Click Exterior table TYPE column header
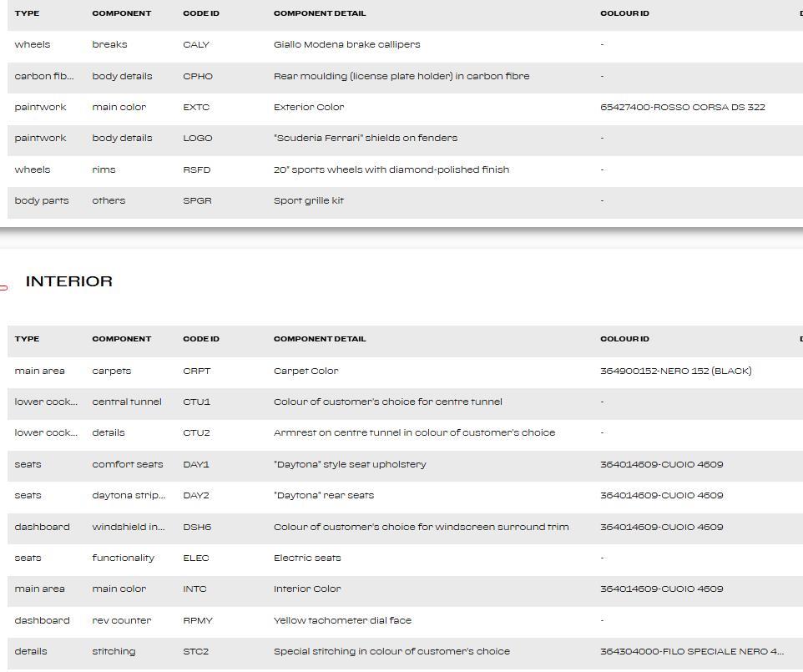The height and width of the screenshot is (672, 803). [27, 13]
